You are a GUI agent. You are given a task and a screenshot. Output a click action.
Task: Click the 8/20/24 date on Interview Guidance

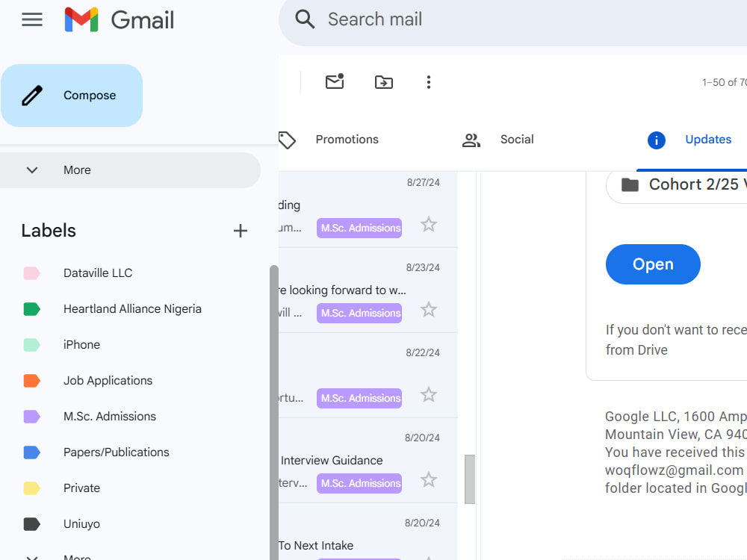(x=422, y=438)
